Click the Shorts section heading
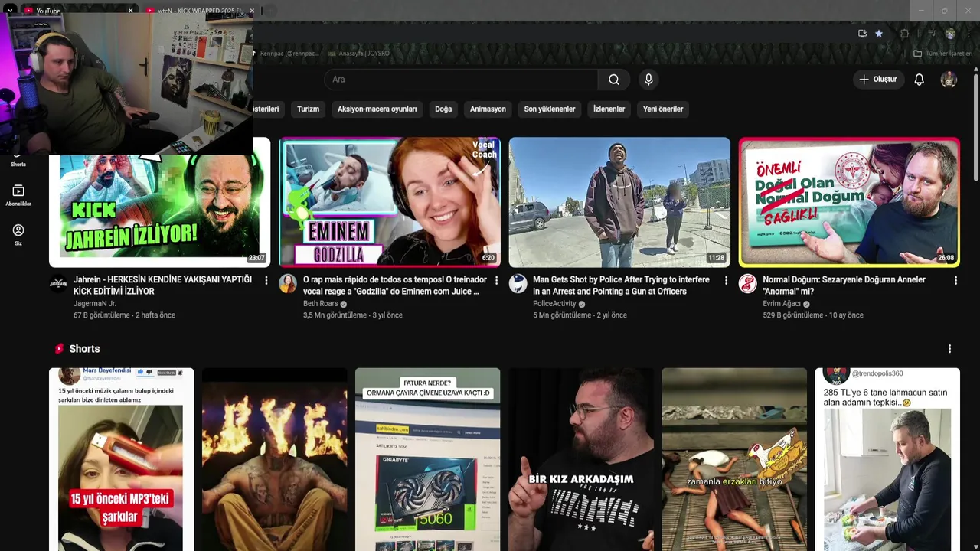Image resolution: width=980 pixels, height=551 pixels. click(x=84, y=349)
